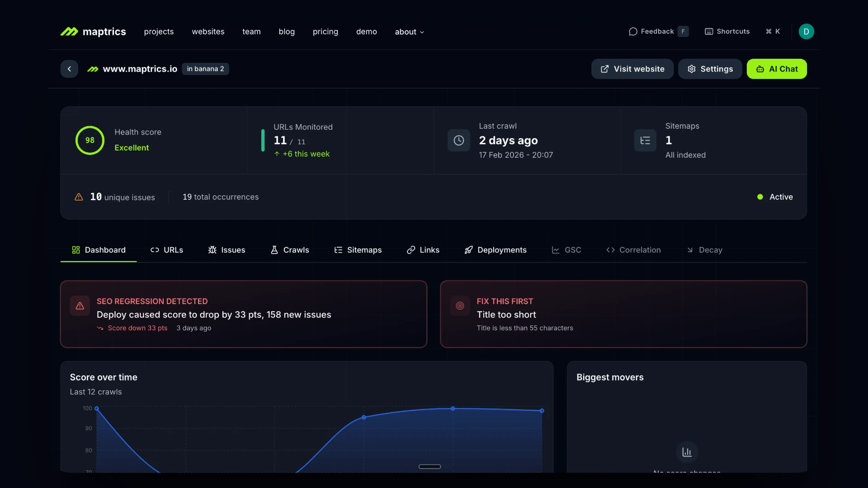Image resolution: width=868 pixels, height=488 pixels.
Task: Open pricing from top menu
Action: point(325,32)
